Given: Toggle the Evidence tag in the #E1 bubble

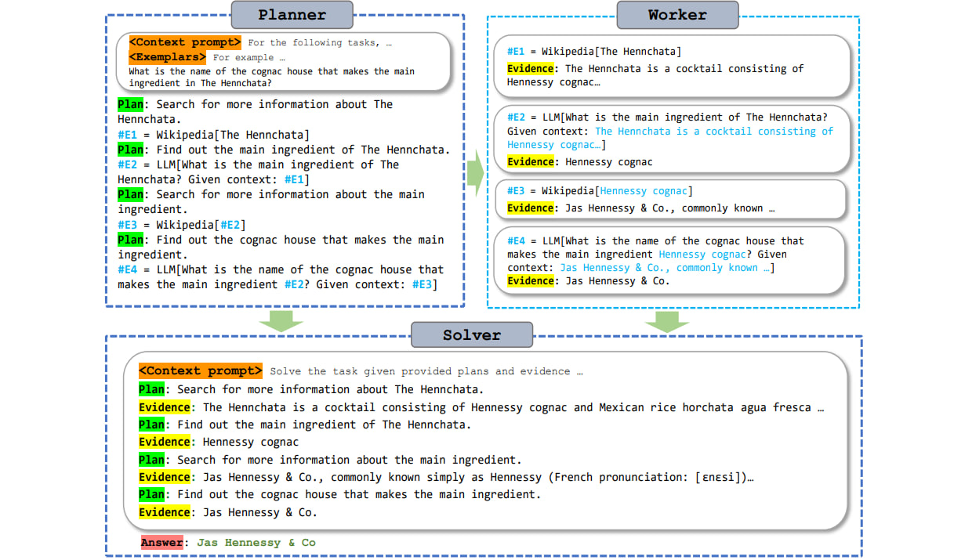Looking at the screenshot, I should [531, 68].
